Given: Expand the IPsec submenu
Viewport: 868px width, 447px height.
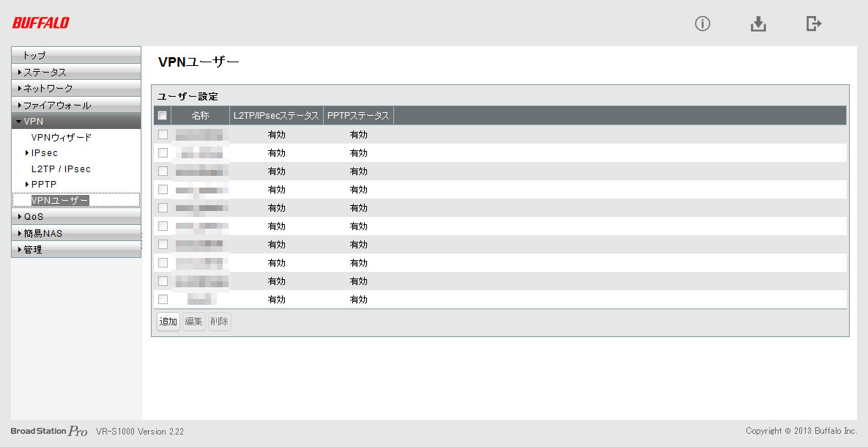Looking at the screenshot, I should click(x=44, y=153).
